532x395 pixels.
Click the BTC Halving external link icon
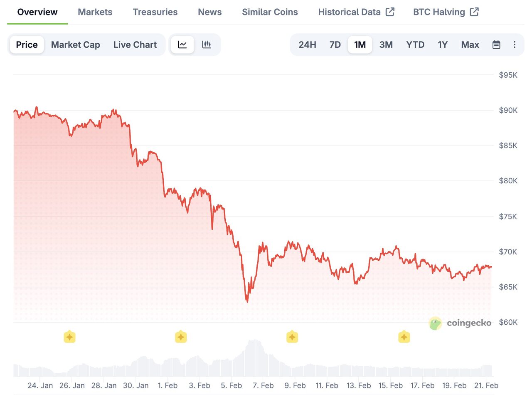click(x=475, y=12)
